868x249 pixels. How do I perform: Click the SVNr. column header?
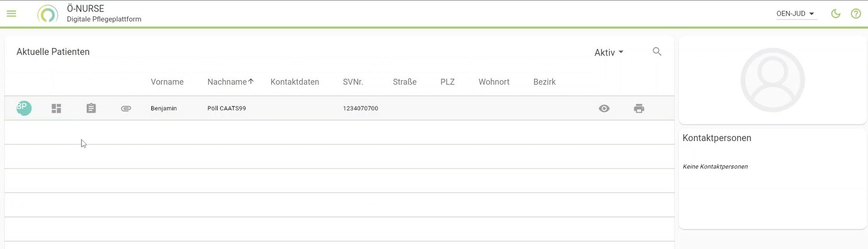[x=353, y=82]
